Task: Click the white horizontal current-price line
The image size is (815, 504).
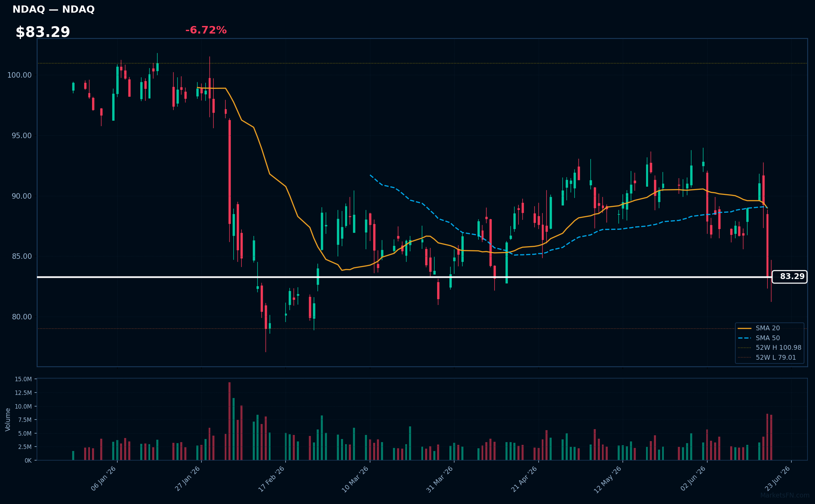Action: coord(405,277)
